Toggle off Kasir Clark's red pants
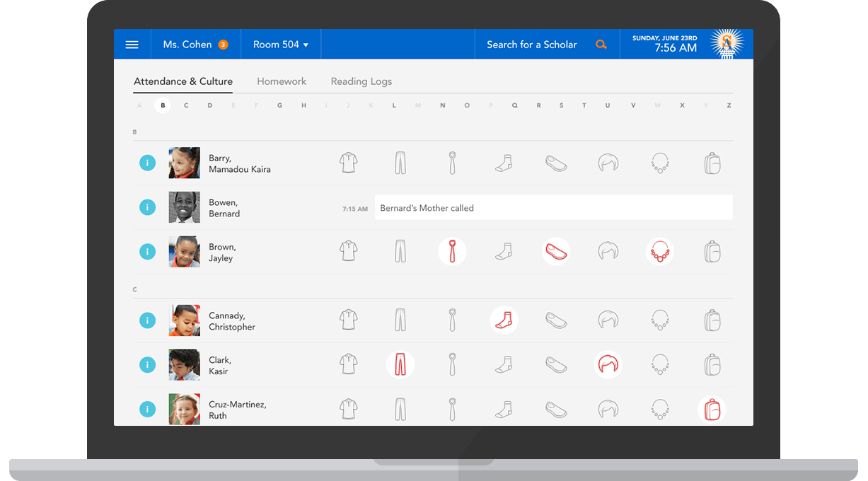 click(x=400, y=365)
